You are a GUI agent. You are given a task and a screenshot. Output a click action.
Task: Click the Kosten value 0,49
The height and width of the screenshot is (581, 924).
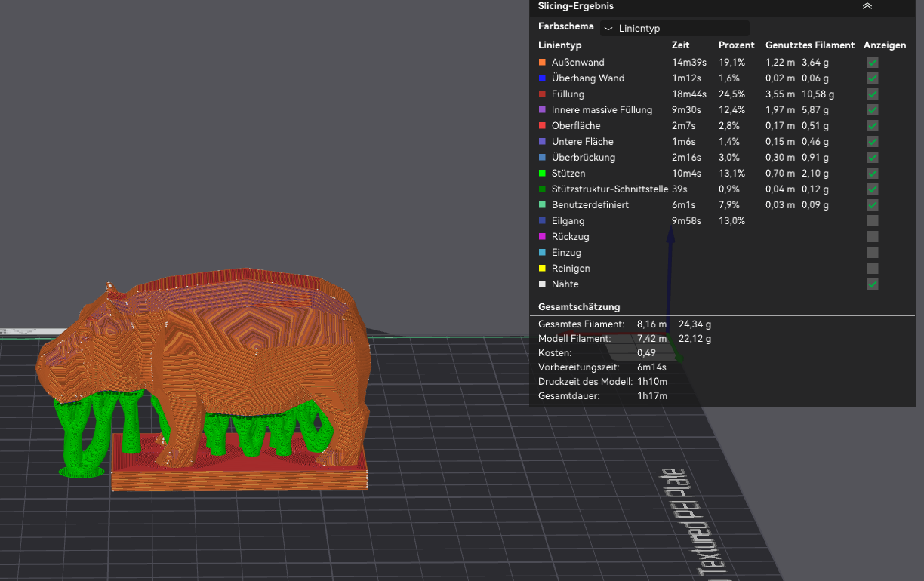click(x=646, y=353)
